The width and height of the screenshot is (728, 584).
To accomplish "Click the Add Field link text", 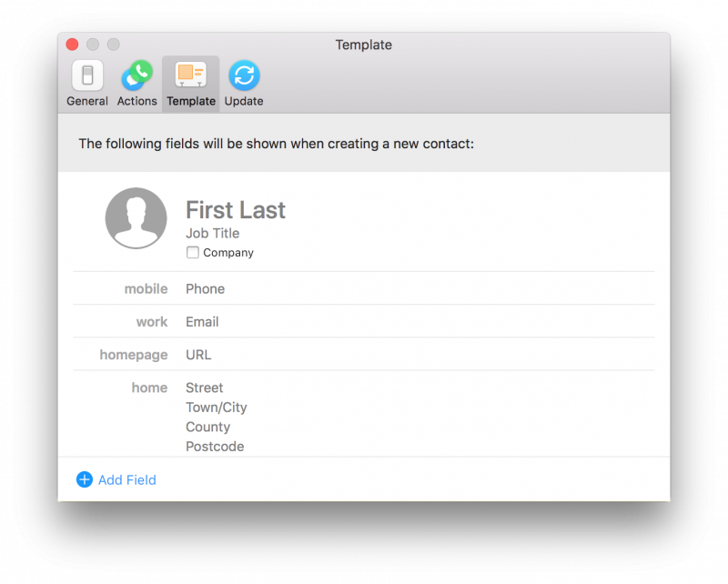I will [x=127, y=480].
